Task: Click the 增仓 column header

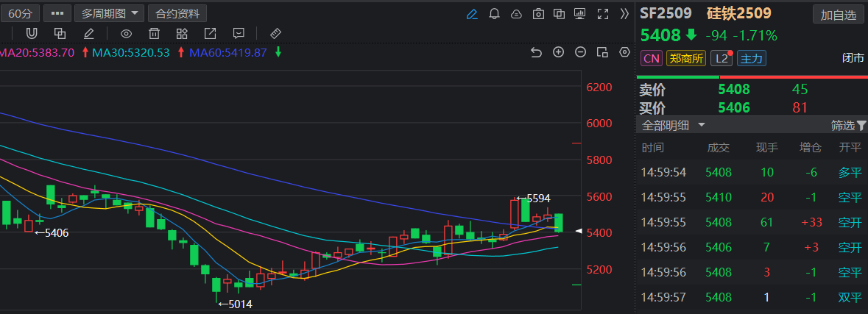Action: click(811, 148)
